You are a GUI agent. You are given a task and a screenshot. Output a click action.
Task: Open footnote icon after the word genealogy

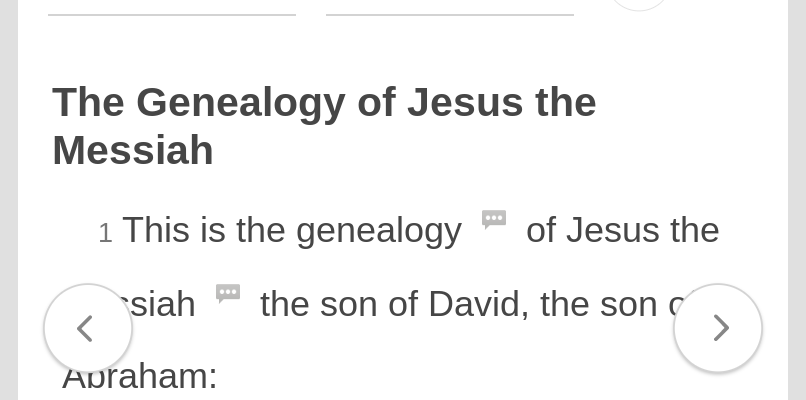click(x=494, y=219)
